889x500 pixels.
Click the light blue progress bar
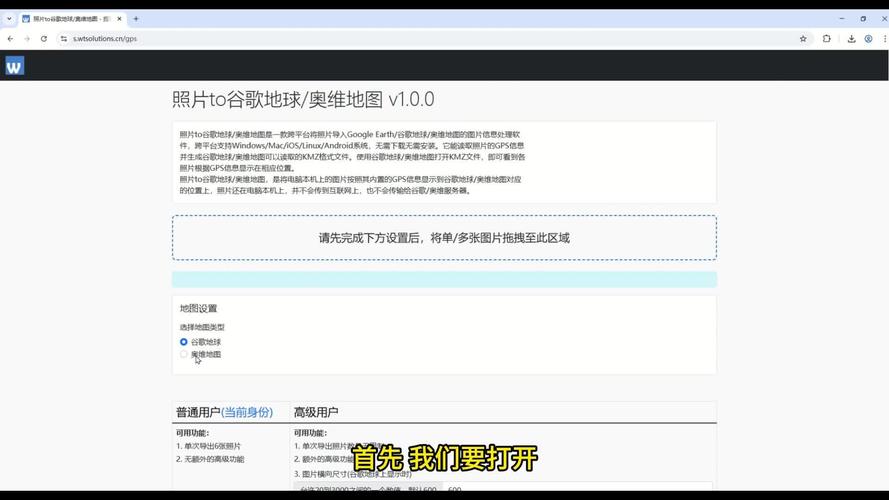(444, 279)
